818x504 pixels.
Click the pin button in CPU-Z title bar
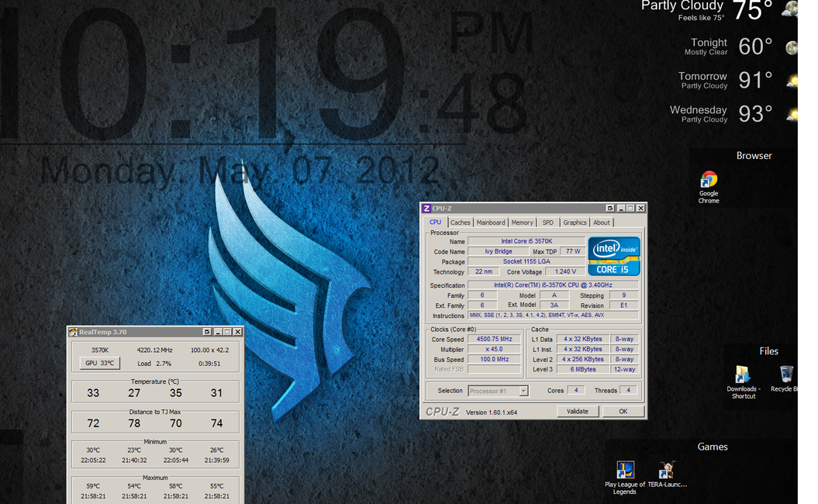(x=609, y=209)
